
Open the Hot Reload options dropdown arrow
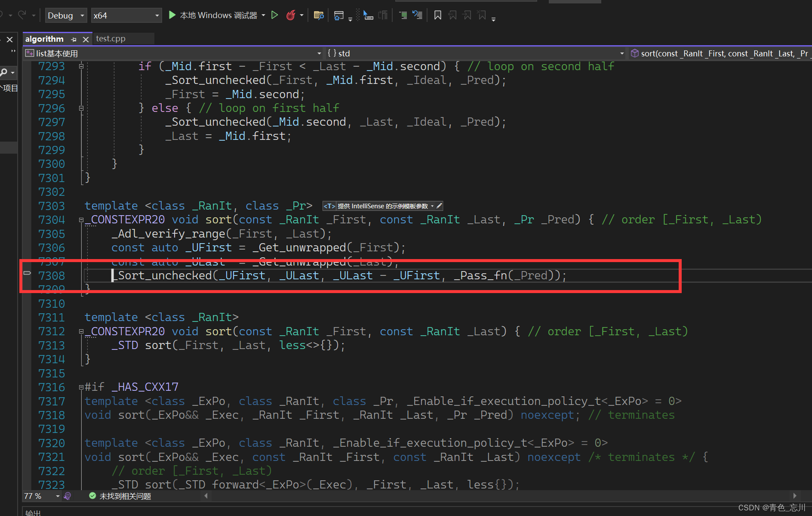click(x=301, y=15)
